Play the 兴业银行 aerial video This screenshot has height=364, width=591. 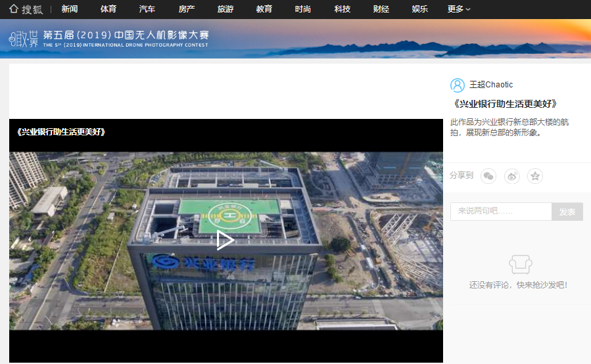pos(225,240)
